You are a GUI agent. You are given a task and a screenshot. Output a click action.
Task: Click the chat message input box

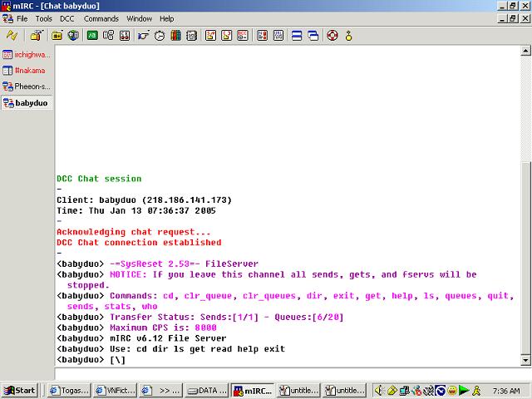[293, 373]
